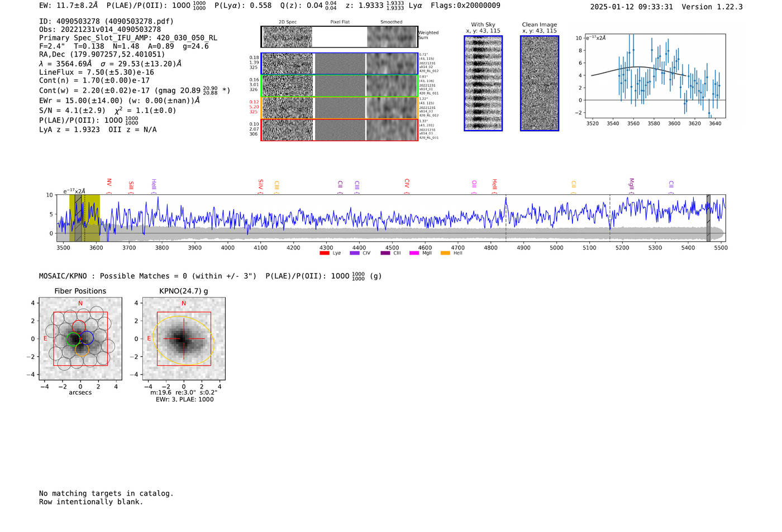Select the red HeII marker near 4810
Screen dimensions: 782x532
click(494, 186)
